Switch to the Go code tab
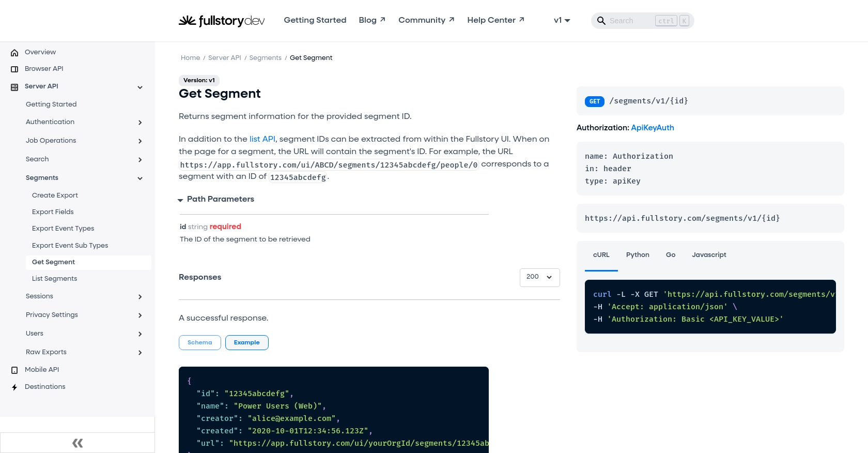Screen dimensions: 868x453 [671, 255]
